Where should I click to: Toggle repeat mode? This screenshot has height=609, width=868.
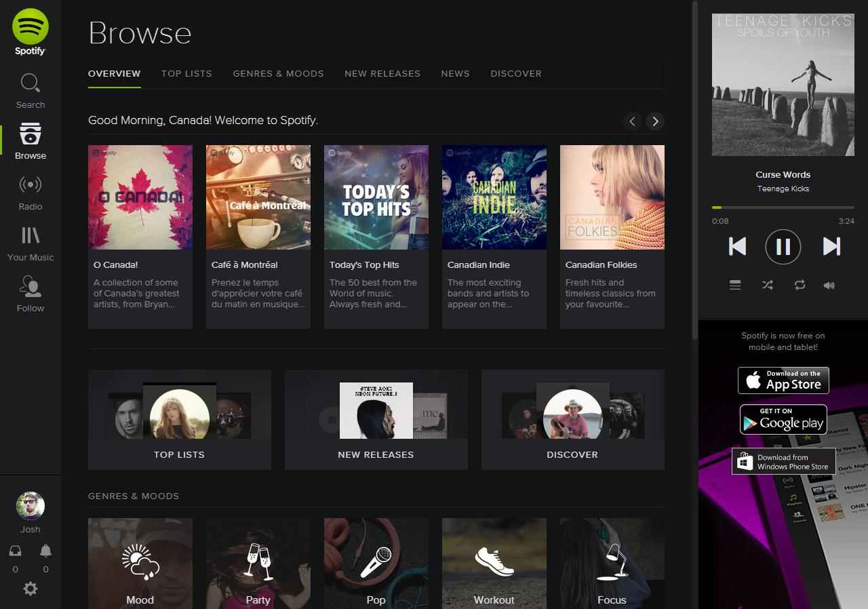[x=800, y=286]
